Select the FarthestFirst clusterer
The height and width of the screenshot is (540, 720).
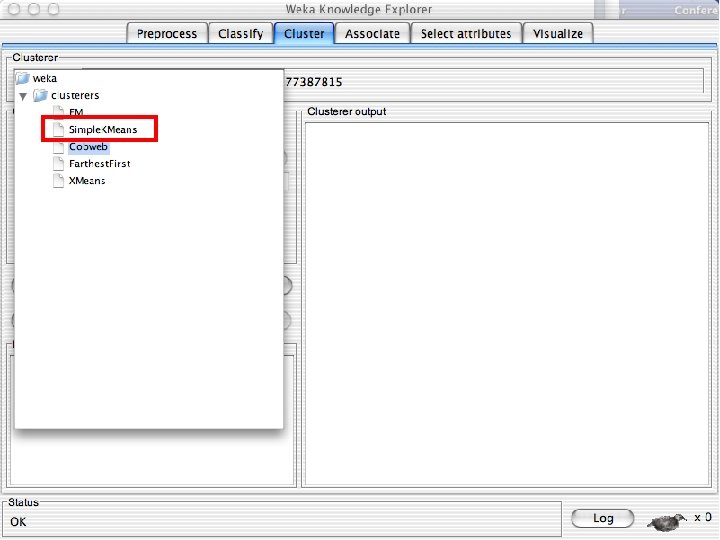coord(100,163)
